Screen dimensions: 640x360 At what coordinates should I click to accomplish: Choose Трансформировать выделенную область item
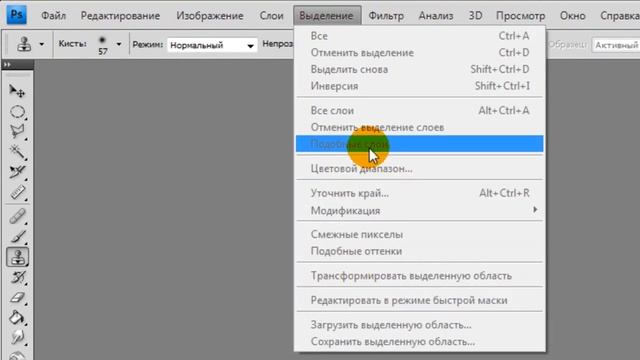point(420,276)
